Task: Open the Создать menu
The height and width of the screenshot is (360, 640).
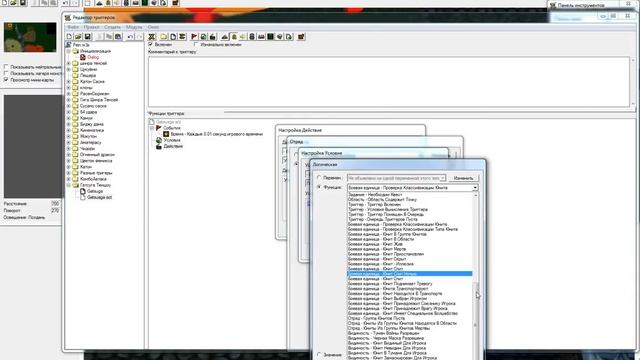Action: pos(112,27)
